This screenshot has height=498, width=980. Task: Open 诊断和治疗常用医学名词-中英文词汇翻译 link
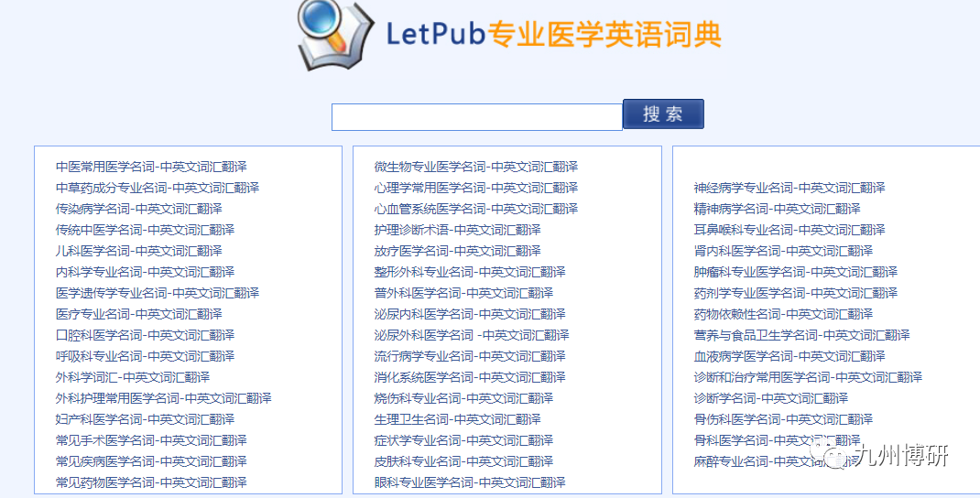[x=808, y=377]
